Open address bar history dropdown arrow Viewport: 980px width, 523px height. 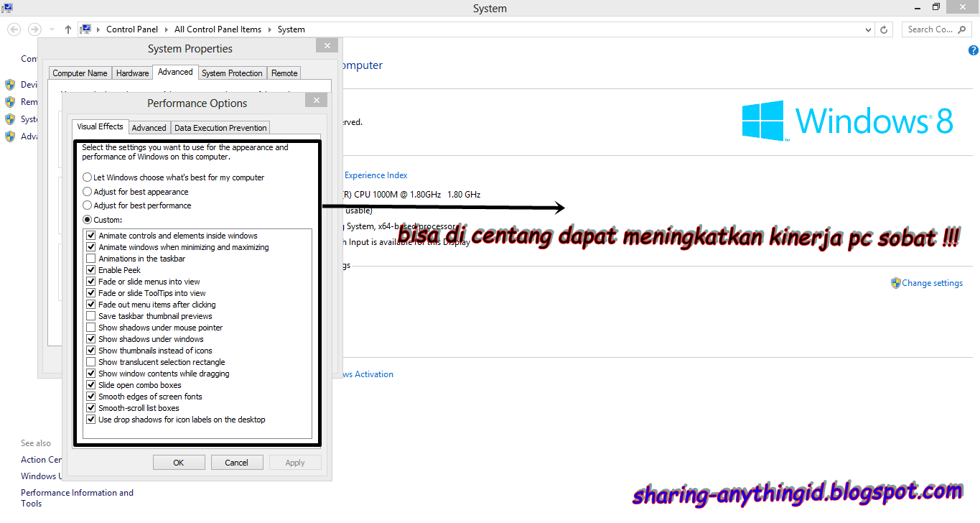869,29
